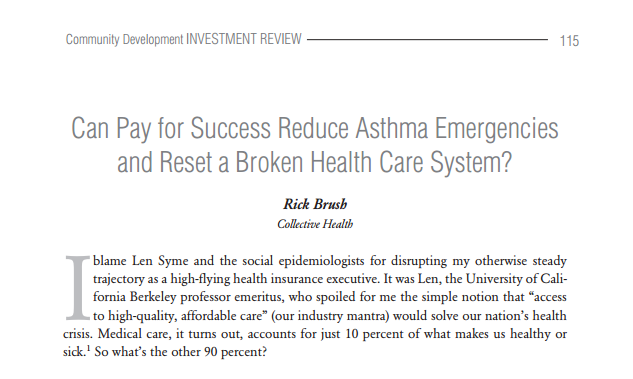This screenshot has width=633, height=379.
Task: Click the word 'Emergencies' in the title
Action: click(x=497, y=128)
